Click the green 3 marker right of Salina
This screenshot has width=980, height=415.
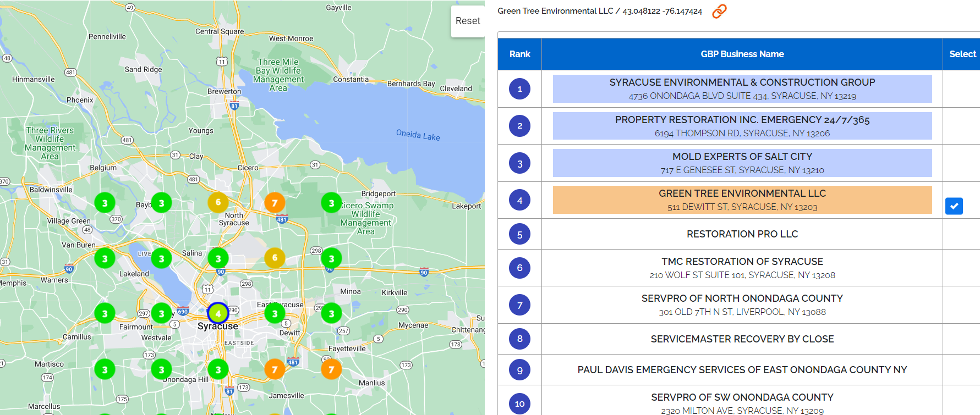click(218, 258)
